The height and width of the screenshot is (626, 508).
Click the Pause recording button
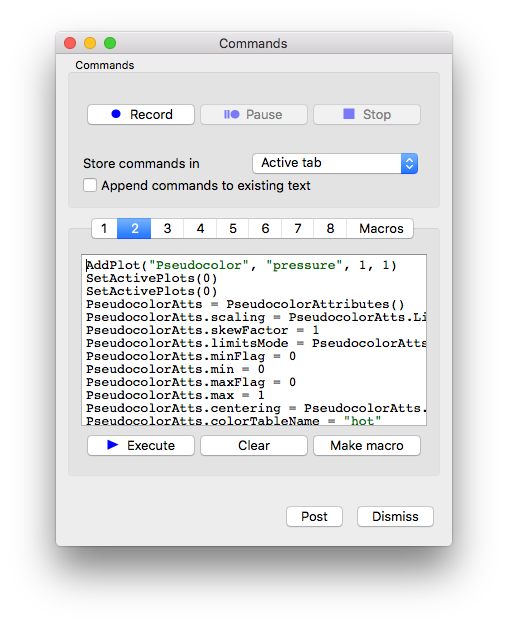pos(254,115)
